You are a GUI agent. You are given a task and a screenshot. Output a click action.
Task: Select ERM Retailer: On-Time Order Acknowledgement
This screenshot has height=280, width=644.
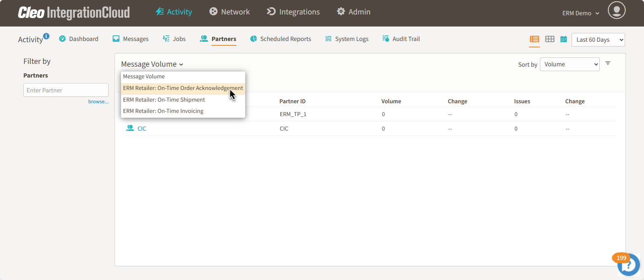pyautogui.click(x=183, y=88)
